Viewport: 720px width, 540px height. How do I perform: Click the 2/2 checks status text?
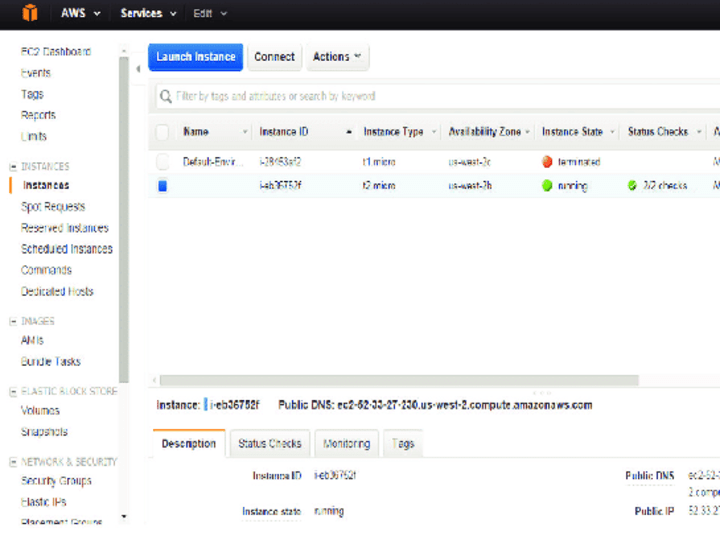665,186
